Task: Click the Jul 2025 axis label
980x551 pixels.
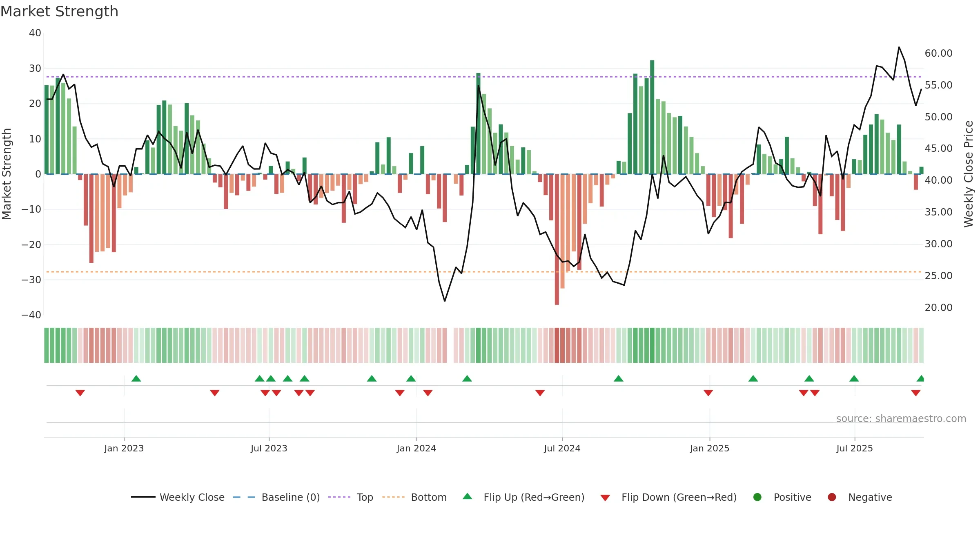Action: [x=855, y=449]
